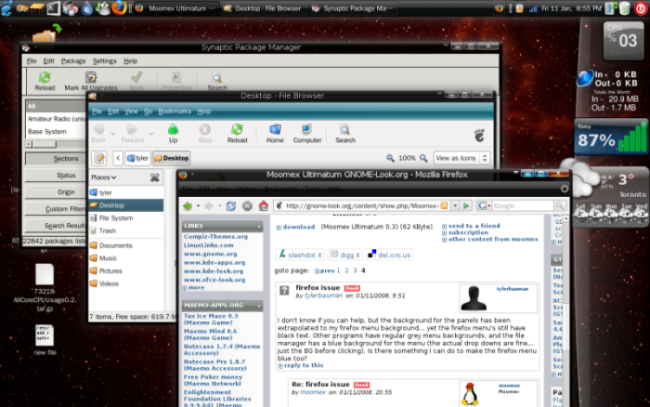Click Firefox page reload icon

pos(231,206)
